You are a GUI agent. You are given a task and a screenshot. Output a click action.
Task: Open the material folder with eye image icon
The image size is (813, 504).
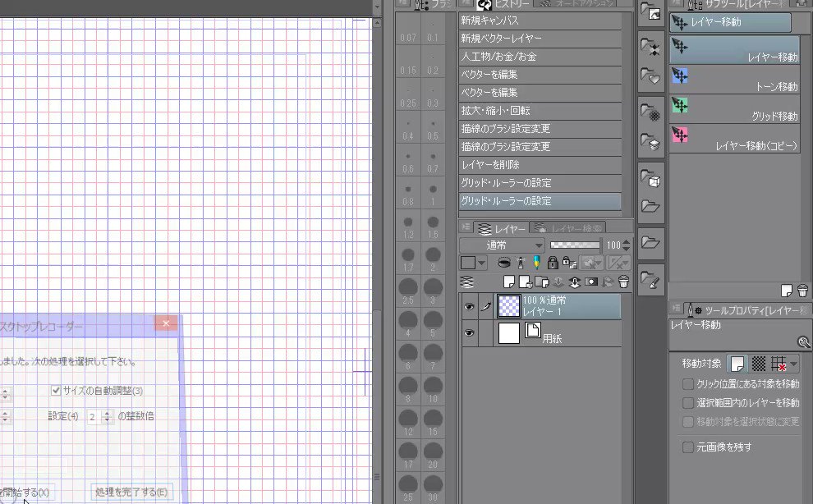point(650,11)
